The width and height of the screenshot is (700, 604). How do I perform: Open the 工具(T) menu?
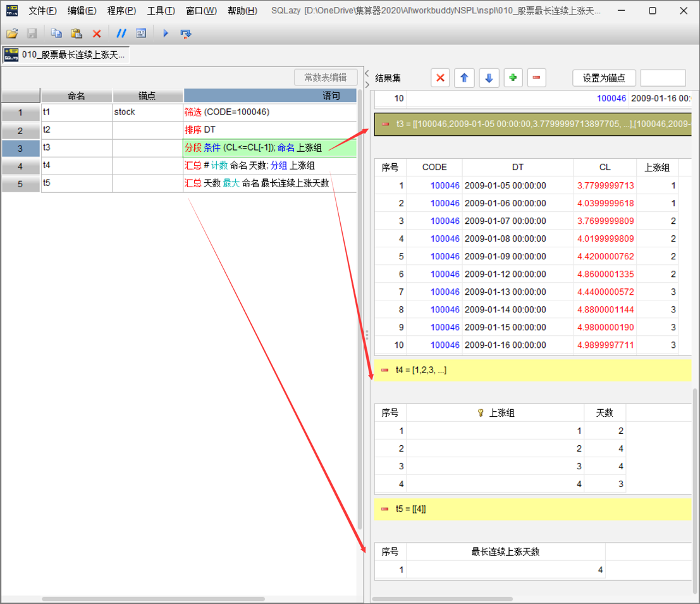[x=161, y=11]
